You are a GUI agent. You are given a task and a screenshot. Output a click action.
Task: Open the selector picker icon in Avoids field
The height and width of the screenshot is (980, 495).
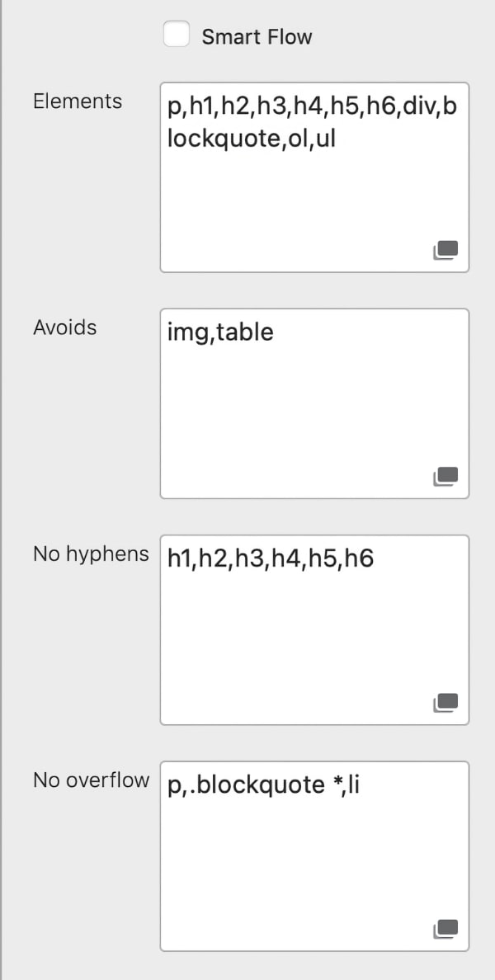(x=445, y=476)
